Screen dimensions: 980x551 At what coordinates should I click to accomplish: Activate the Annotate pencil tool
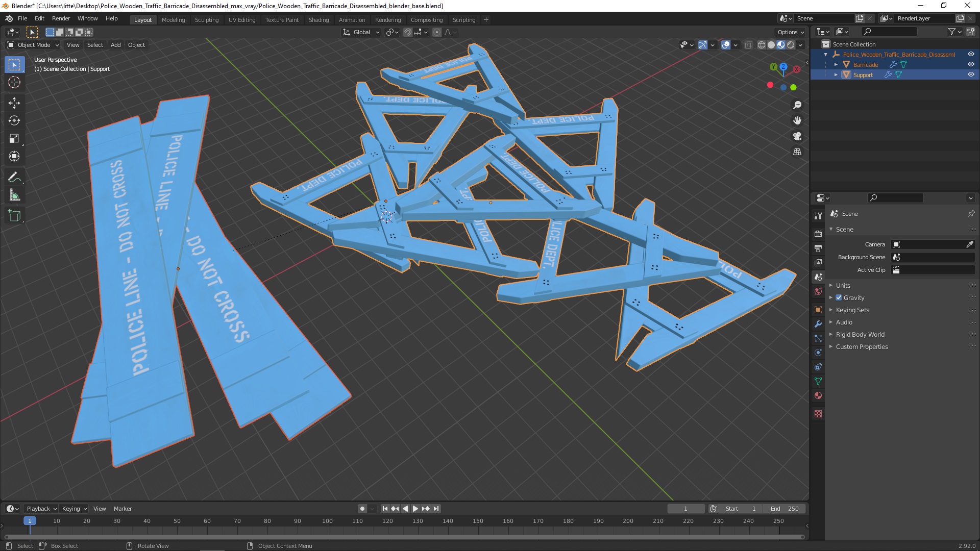[x=14, y=177]
